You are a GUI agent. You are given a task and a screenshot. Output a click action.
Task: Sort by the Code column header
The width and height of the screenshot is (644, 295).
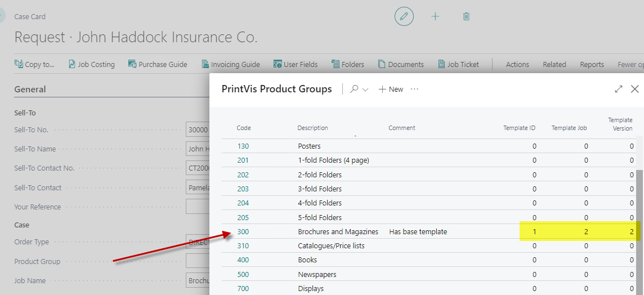[244, 128]
